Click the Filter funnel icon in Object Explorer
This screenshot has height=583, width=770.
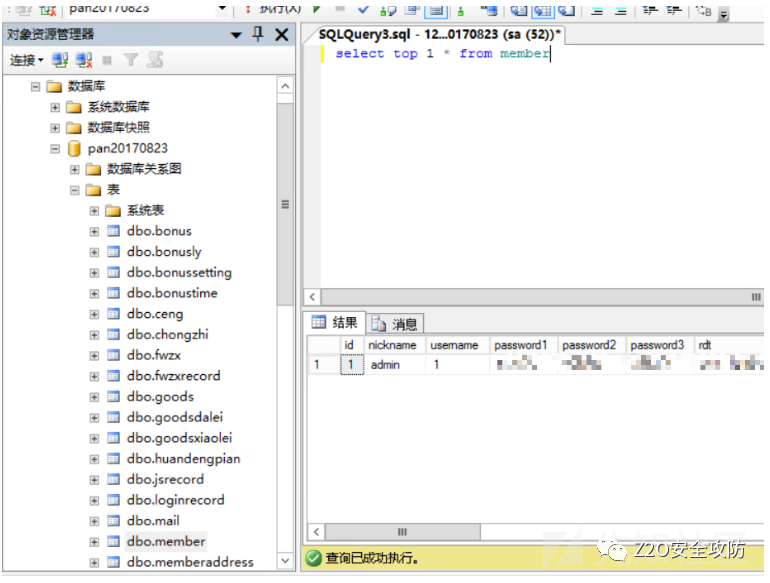(x=131, y=60)
